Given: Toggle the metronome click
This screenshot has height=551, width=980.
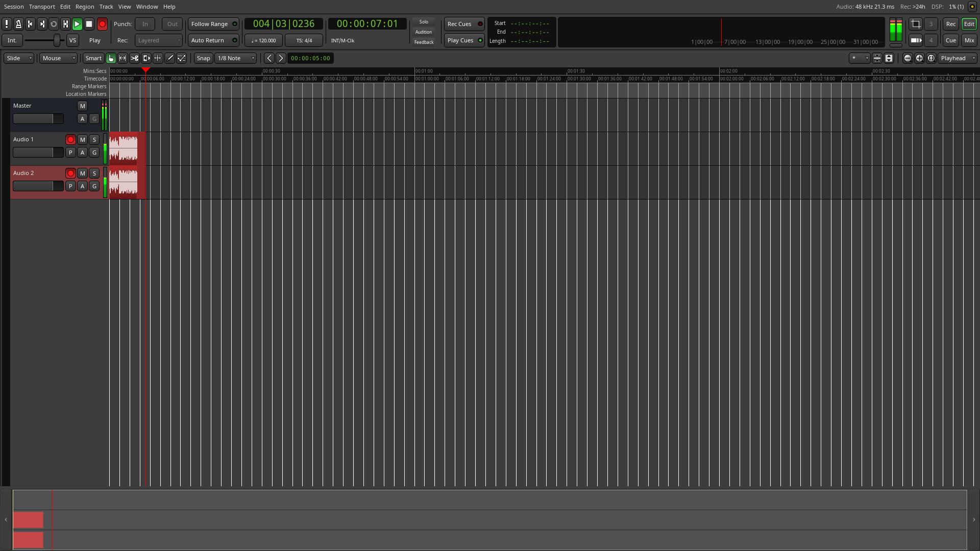Looking at the screenshot, I should pos(18,24).
